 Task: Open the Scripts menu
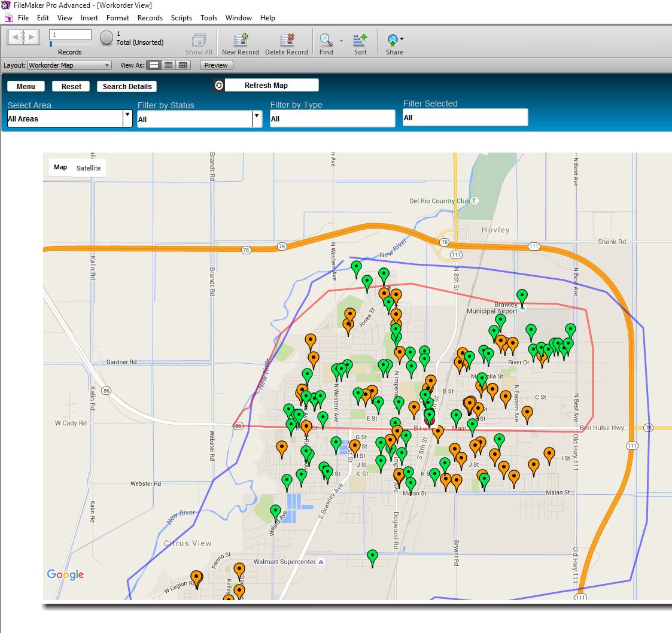point(181,18)
